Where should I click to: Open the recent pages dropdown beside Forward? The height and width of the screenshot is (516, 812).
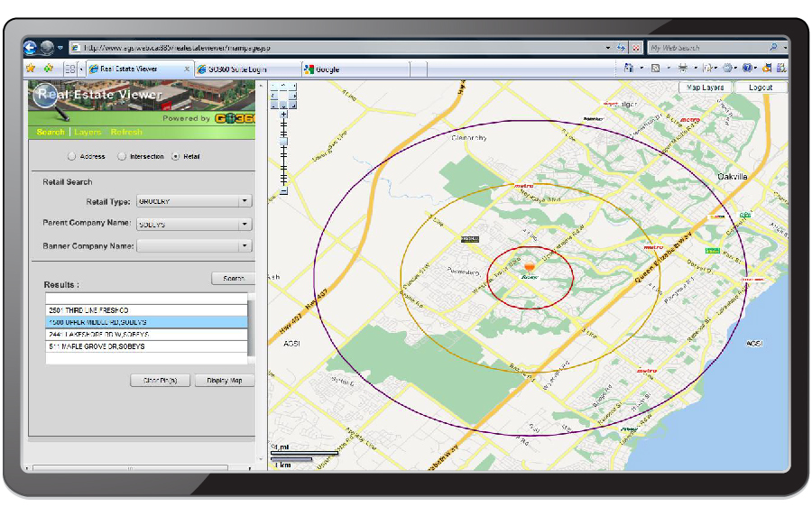(x=60, y=48)
